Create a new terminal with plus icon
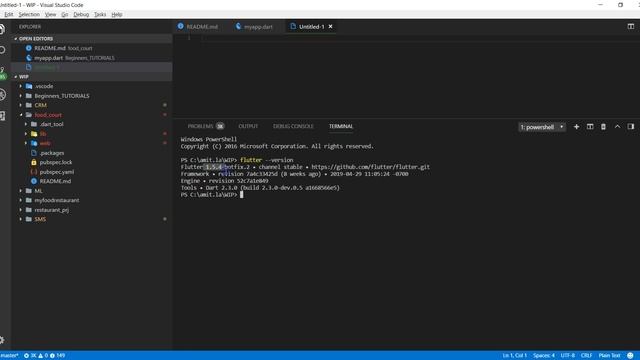 [x=576, y=127]
